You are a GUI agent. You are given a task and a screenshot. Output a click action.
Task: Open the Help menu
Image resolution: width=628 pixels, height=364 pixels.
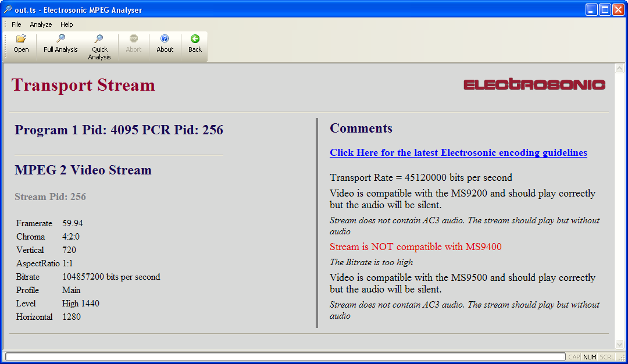tap(66, 24)
